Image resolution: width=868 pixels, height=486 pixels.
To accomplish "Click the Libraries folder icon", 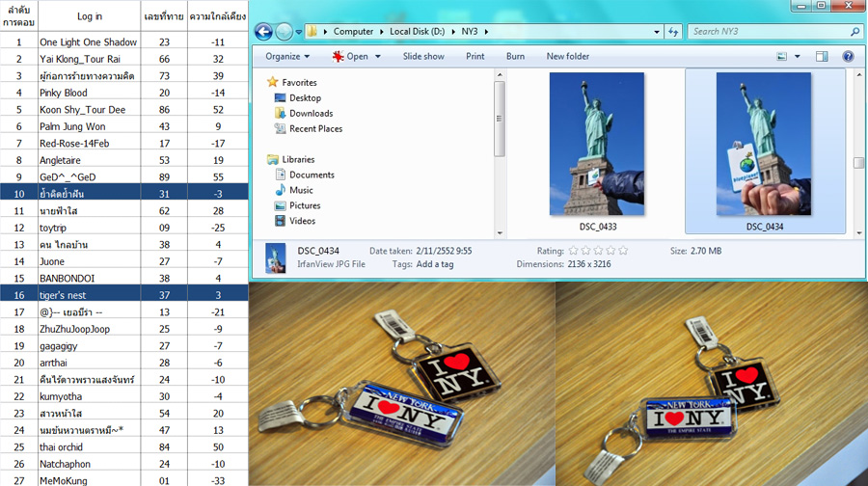I will (272, 159).
